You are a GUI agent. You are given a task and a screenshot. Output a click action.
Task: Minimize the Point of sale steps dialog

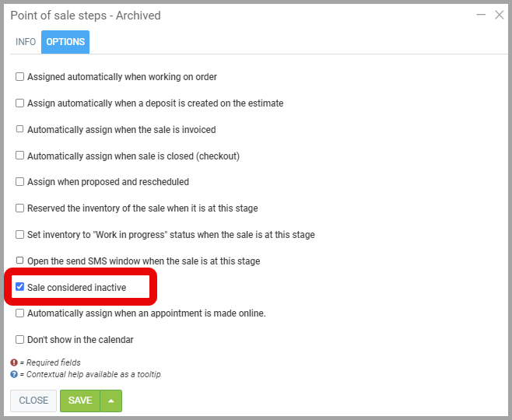[481, 15]
